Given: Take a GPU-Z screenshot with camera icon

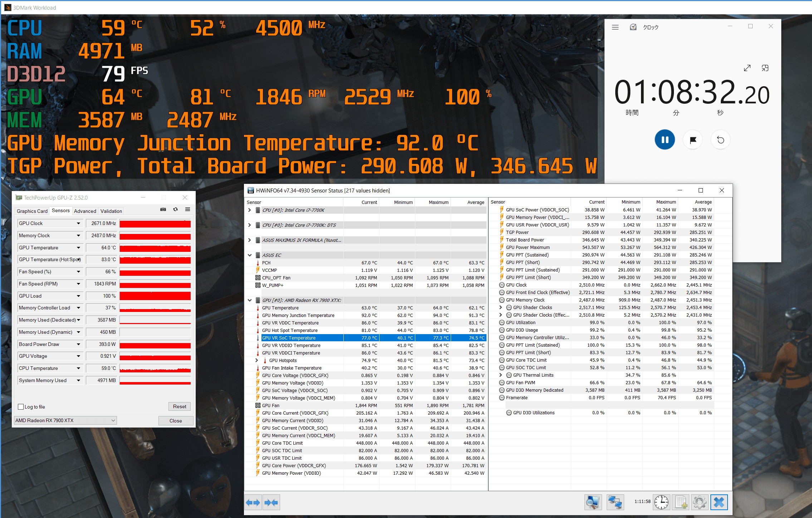Looking at the screenshot, I should [163, 210].
